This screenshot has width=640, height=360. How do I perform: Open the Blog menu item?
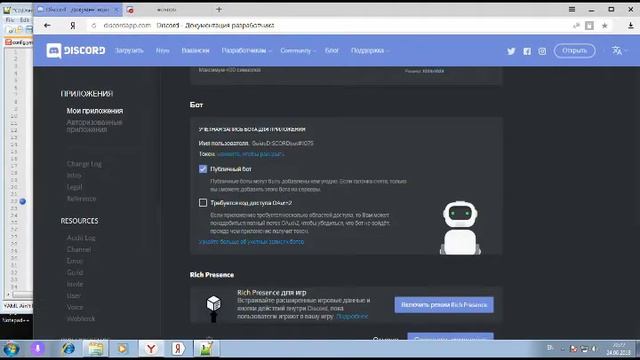click(x=331, y=51)
